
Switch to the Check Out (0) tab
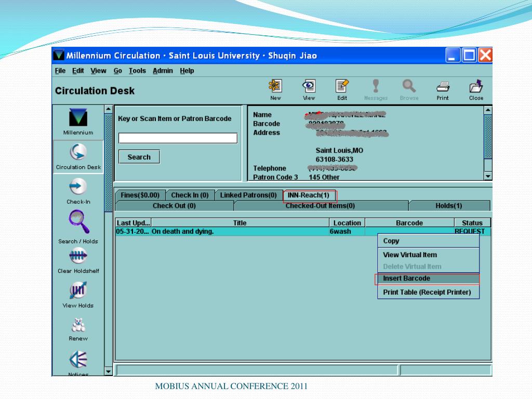175,206
